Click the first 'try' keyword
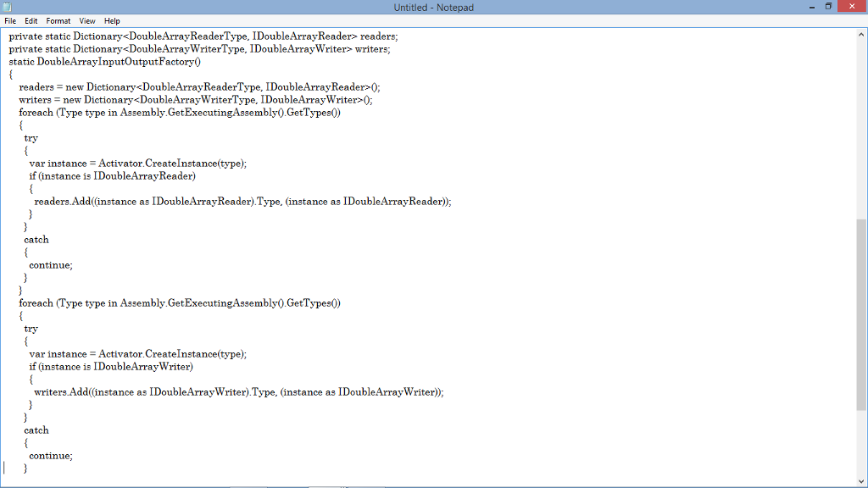Image resolution: width=868 pixels, height=488 pixels. click(x=31, y=138)
